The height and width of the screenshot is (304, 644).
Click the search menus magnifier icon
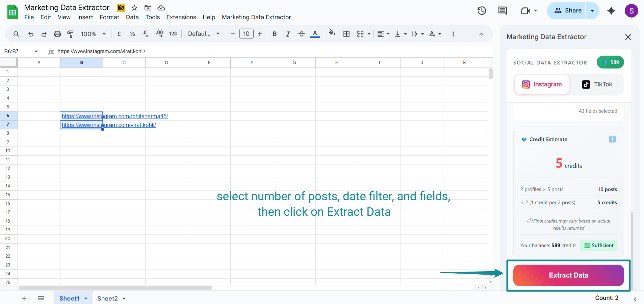[16, 34]
